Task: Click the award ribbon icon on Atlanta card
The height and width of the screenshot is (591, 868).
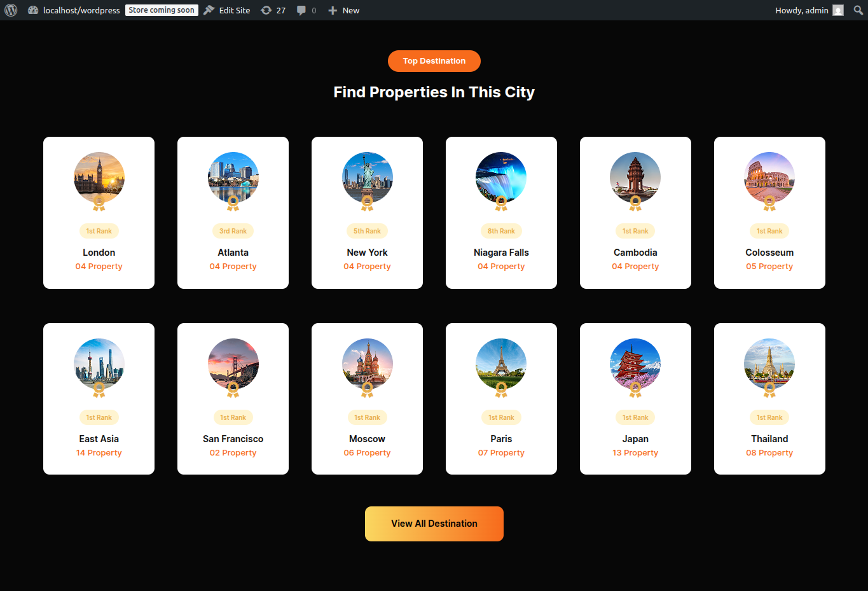Action: [233, 204]
